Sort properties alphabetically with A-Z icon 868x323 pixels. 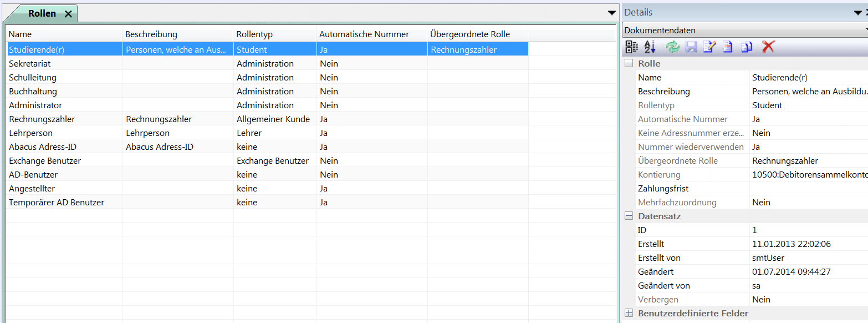650,47
